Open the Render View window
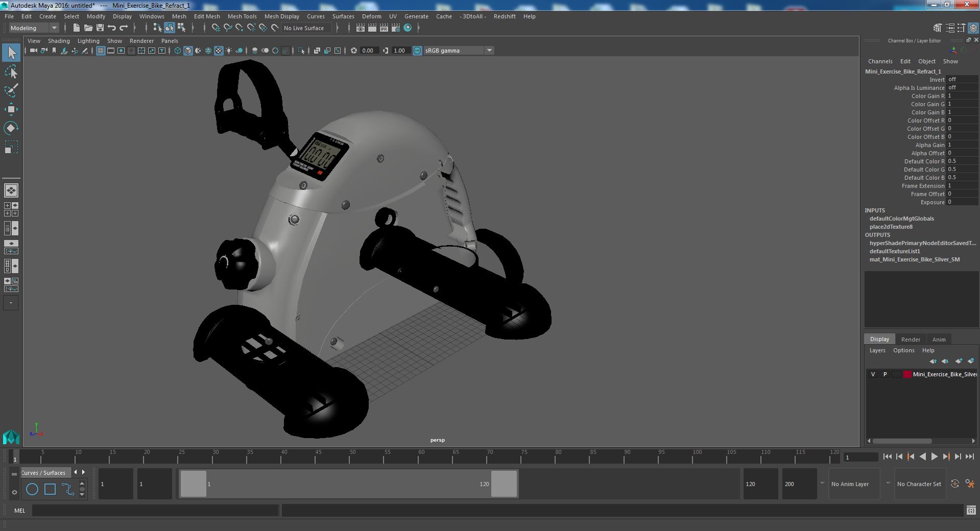 pyautogui.click(x=361, y=28)
